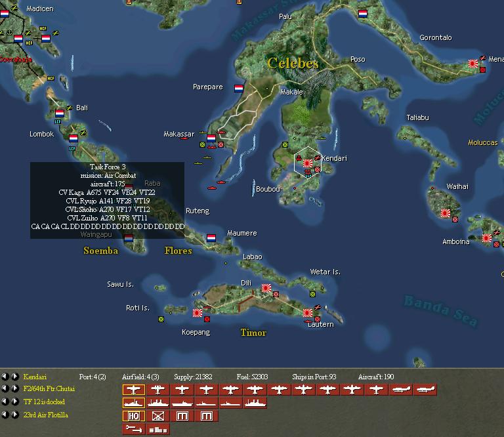Select the first base force unit icon after infantry
This screenshot has height=437, width=504.
[182, 416]
